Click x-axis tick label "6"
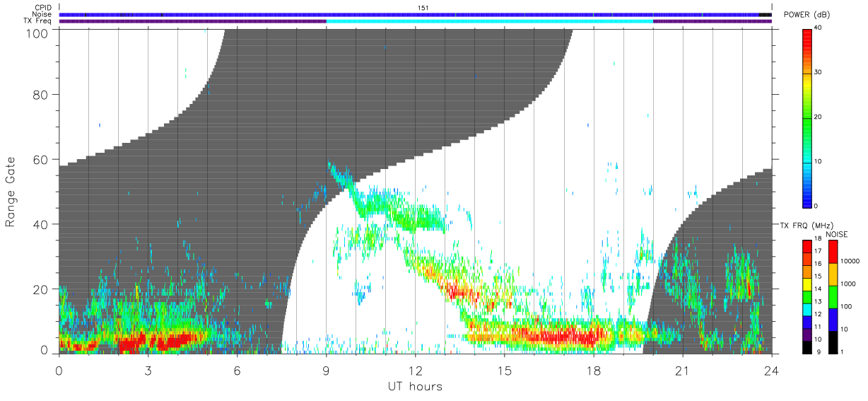Viewport: 868px width, 401px height. pos(237,371)
